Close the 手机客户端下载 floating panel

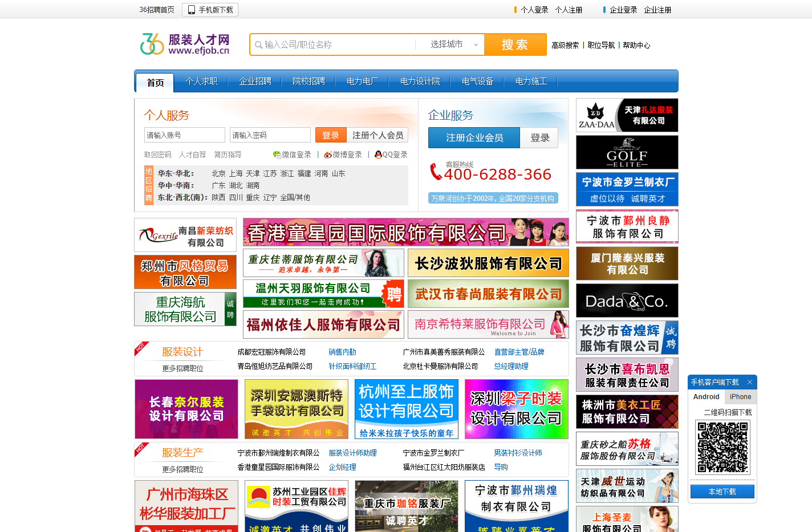point(750,382)
